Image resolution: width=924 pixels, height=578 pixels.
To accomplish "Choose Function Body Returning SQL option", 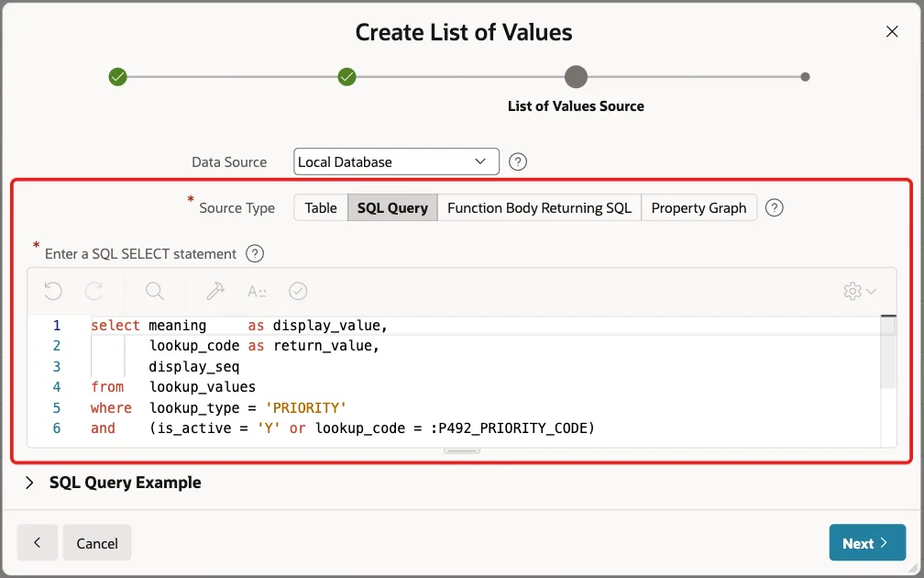I will 539,207.
